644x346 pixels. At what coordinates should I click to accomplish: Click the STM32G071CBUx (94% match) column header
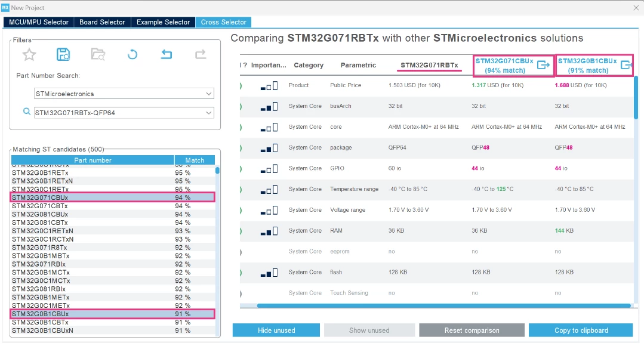click(505, 65)
